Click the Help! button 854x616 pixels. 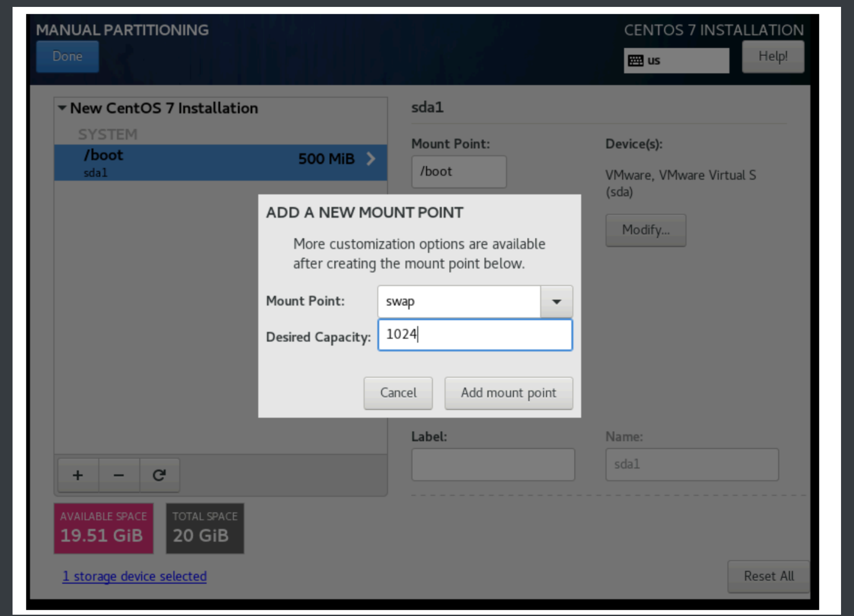(773, 56)
